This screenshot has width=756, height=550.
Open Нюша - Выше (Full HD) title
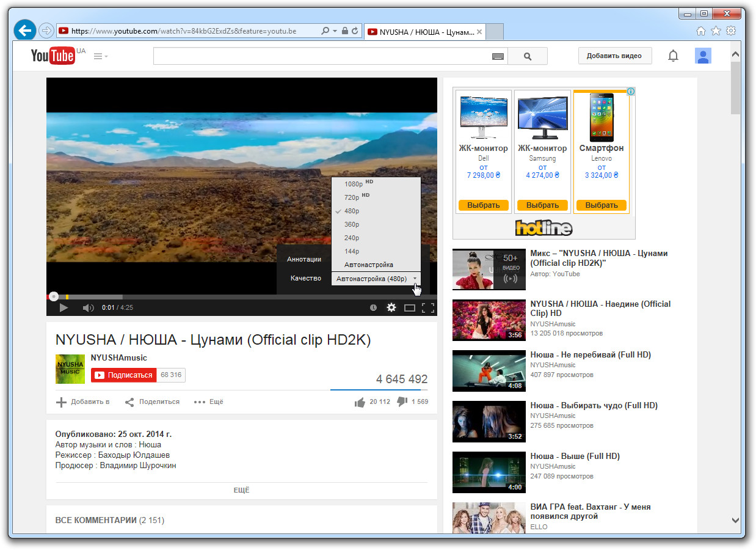(575, 456)
